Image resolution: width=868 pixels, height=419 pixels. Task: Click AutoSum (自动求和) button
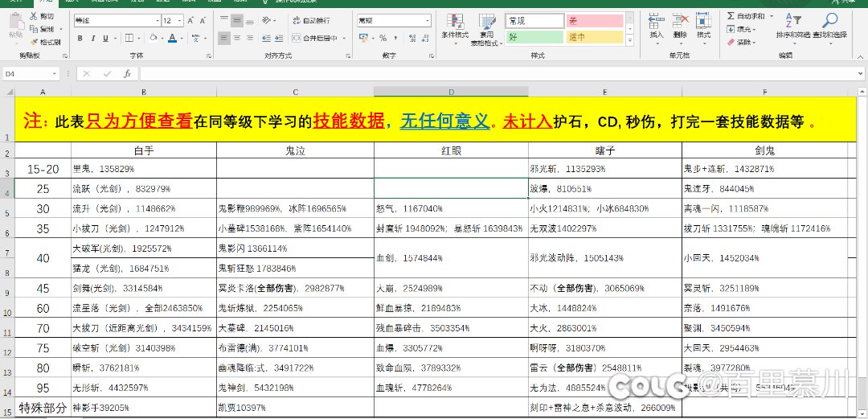746,17
